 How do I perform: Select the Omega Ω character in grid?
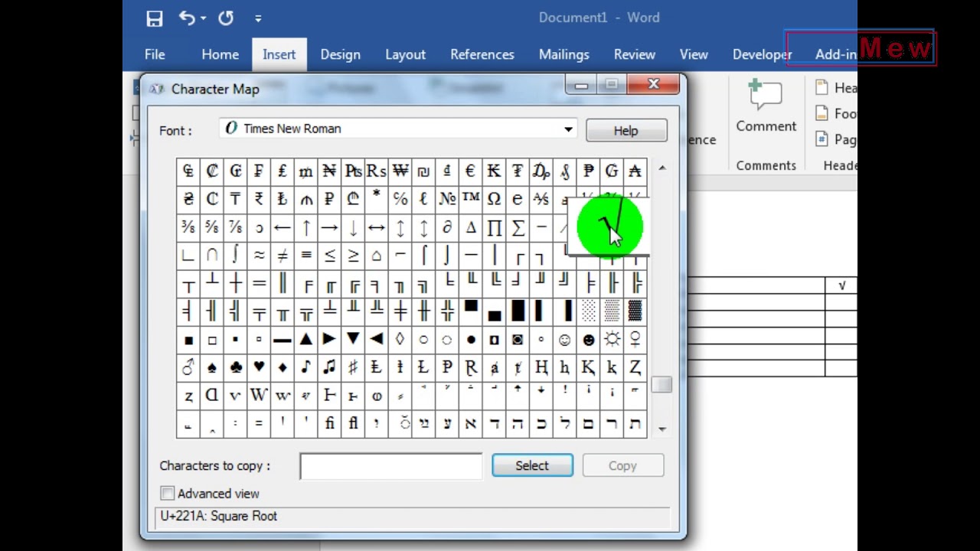(494, 199)
